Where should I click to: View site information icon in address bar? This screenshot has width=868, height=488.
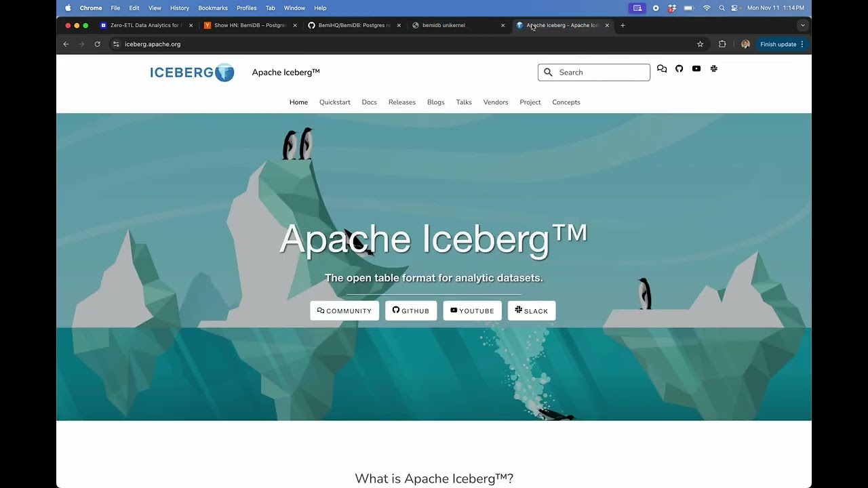point(116,44)
